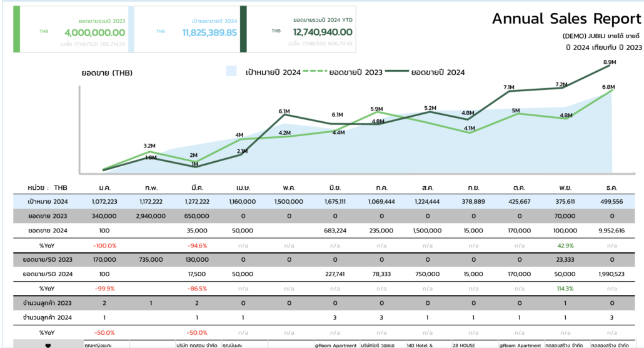Image resolution: width=644 pixels, height=348 pixels.
Task: Click the เป้าหมาย 2024 row label
Action: tap(48, 202)
